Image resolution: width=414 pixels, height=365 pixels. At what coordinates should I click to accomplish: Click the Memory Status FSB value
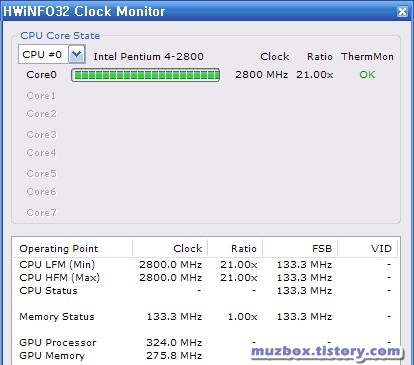click(x=305, y=317)
